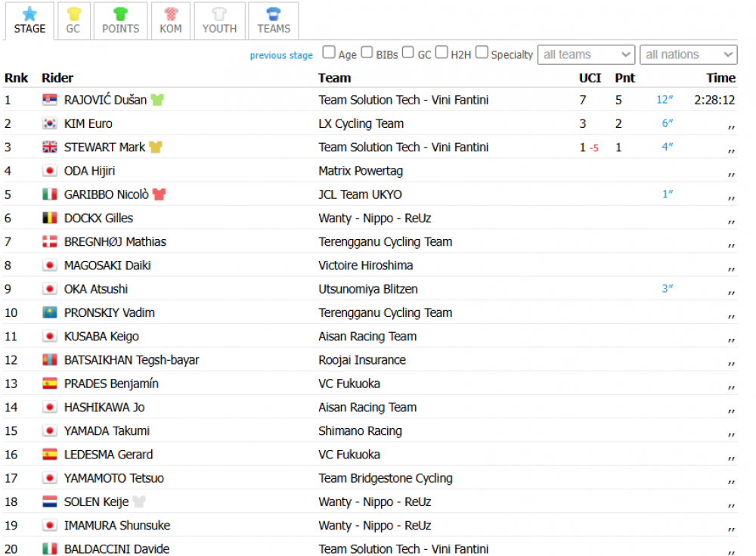Click the Japanese flag beside OKA Atsushi
Viewport: 756px width, 556px height.
50,289
